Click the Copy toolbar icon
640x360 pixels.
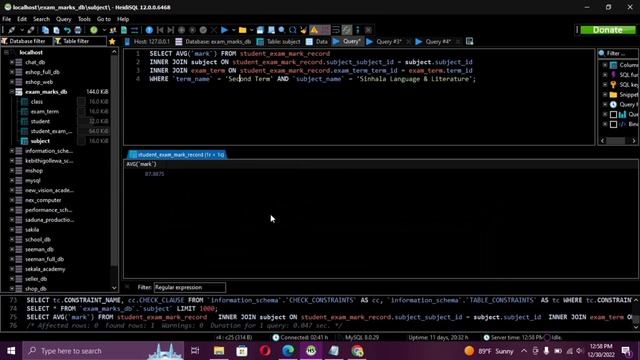(x=45, y=30)
